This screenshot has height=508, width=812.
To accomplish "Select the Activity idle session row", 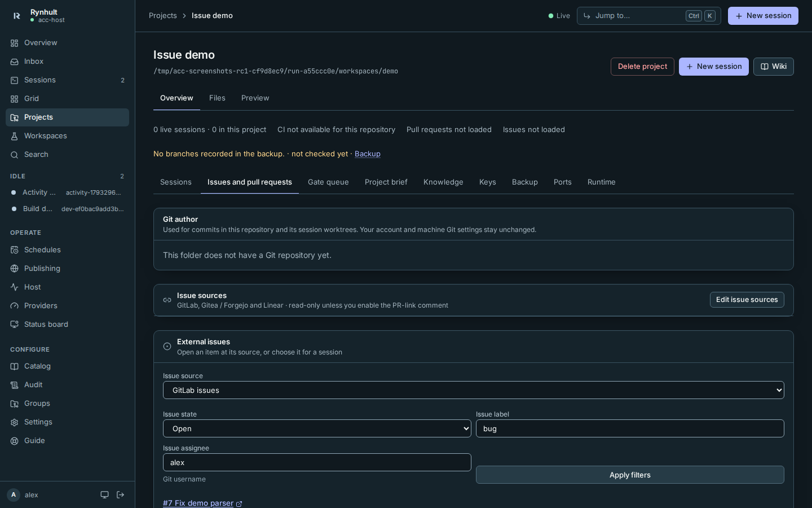I will (67, 192).
